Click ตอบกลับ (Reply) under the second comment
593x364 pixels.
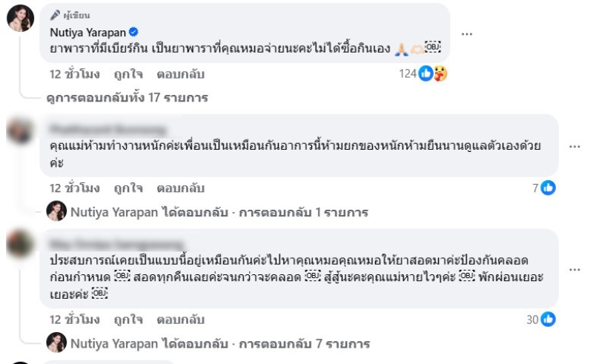click(180, 188)
